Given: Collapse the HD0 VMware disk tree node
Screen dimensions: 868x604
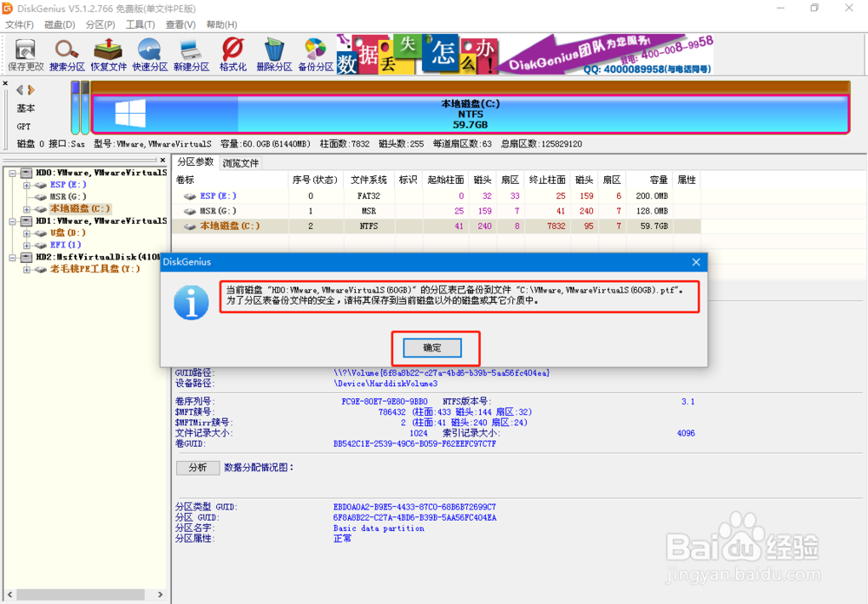Looking at the screenshot, I should [12, 173].
